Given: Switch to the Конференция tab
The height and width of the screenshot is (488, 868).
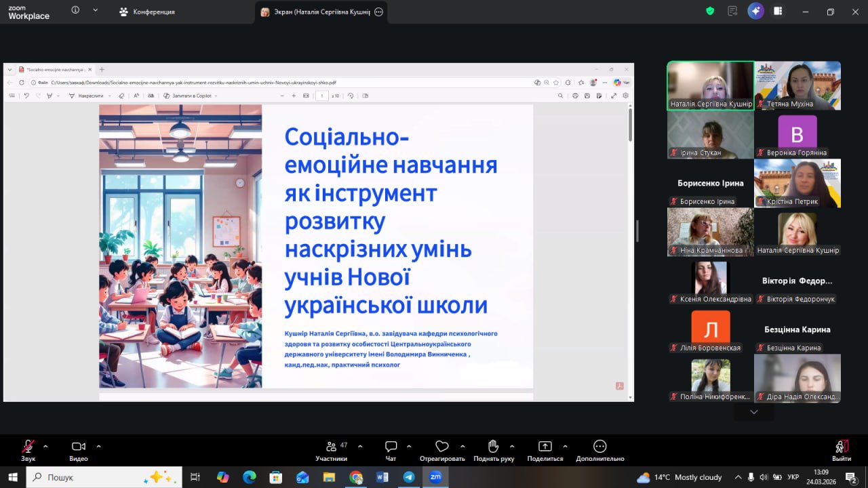Looking at the screenshot, I should click(x=147, y=12).
